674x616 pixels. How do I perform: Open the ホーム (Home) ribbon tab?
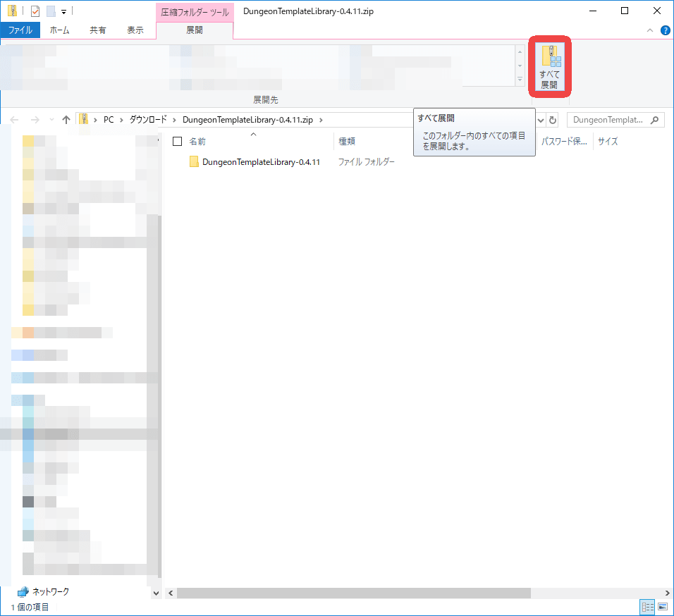(x=60, y=30)
